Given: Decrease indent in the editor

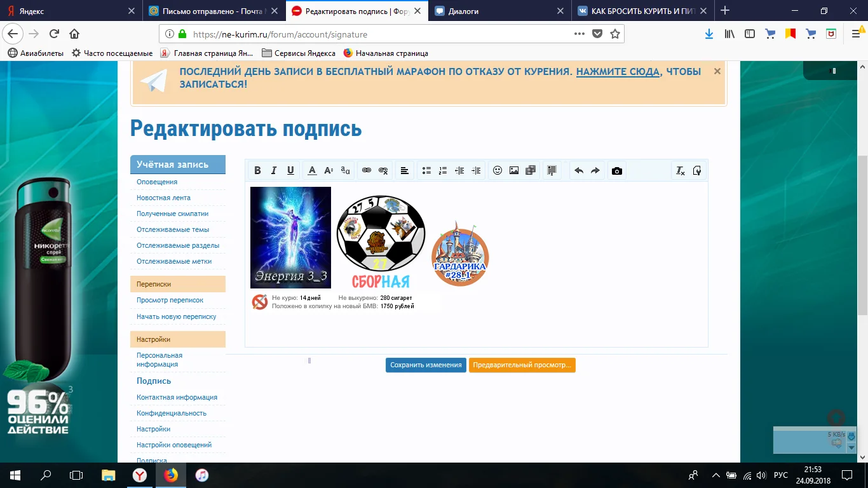Looking at the screenshot, I should [459, 170].
